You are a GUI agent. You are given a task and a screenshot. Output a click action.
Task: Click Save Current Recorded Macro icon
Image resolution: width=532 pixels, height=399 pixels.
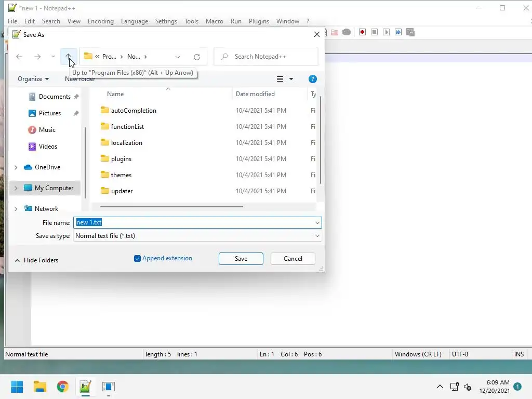pos(410,32)
